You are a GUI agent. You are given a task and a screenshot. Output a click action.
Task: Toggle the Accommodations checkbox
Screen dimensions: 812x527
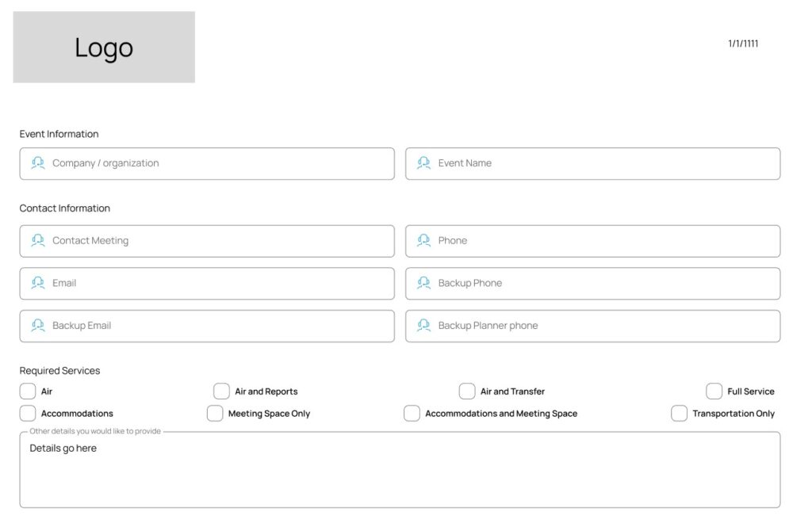[28, 414]
